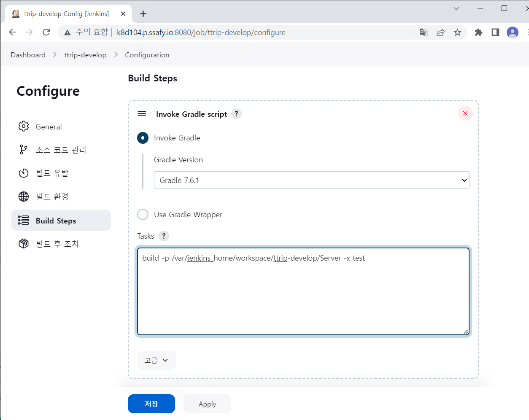Open help for Tasks field

[164, 236]
